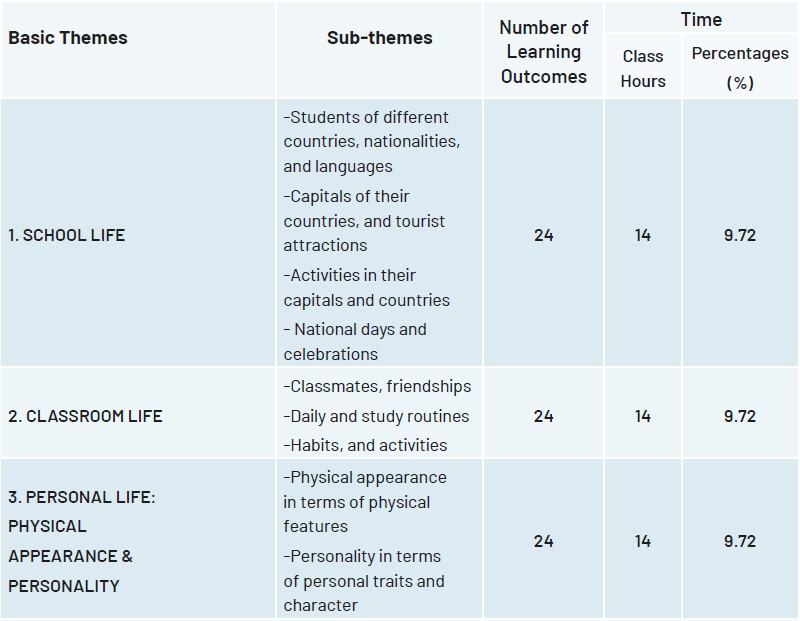The image size is (800, 621).
Task: Click the personal traits and character sub-theme
Action: (364, 580)
